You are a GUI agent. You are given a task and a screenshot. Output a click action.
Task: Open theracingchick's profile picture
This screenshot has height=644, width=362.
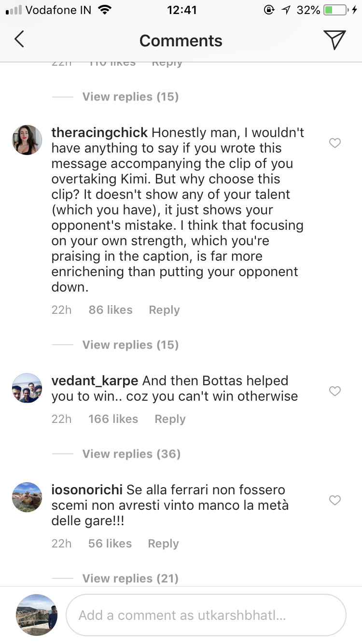coord(27,140)
